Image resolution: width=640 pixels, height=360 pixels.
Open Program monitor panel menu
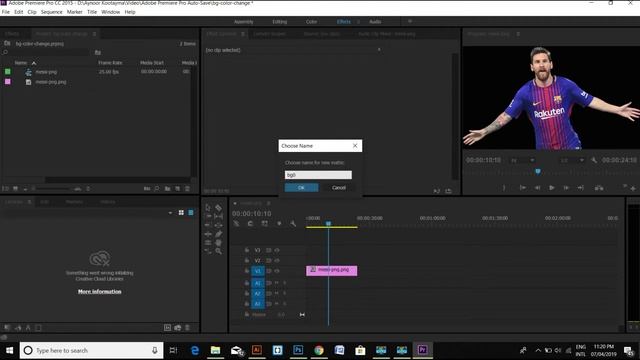[518, 34]
